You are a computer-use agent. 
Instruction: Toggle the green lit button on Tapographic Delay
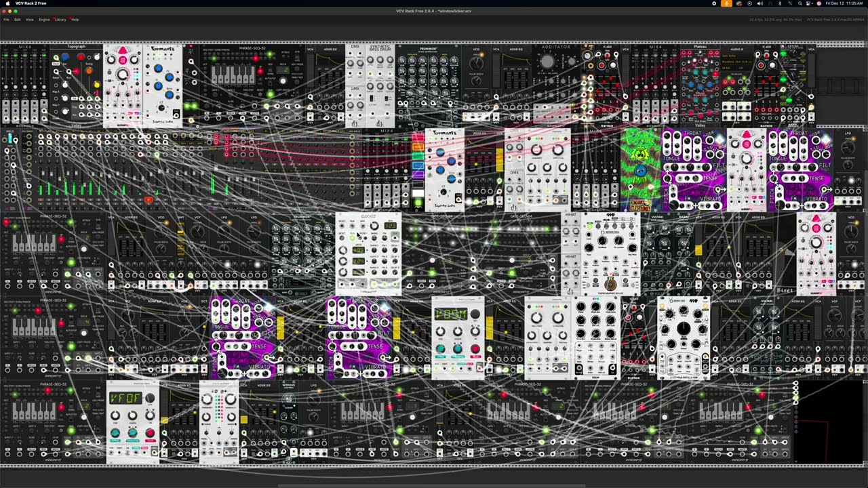click(591, 226)
